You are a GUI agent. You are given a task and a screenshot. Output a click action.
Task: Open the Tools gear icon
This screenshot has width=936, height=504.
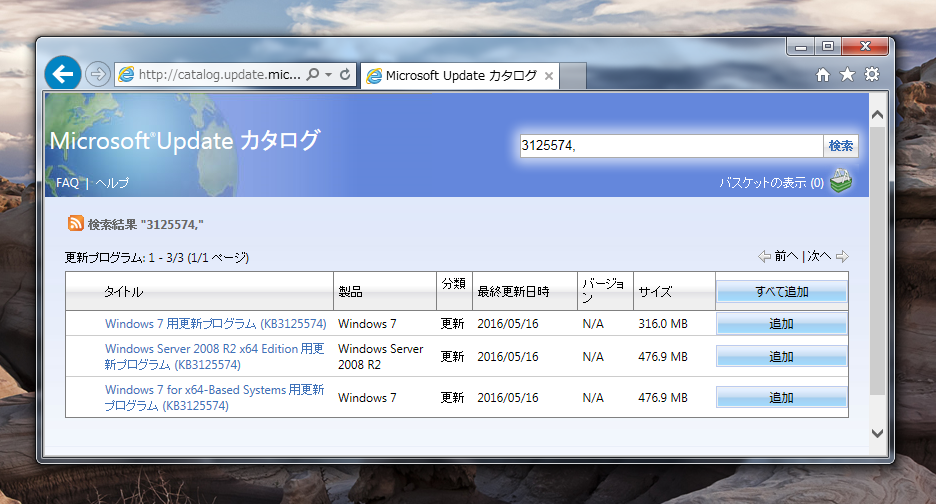click(872, 75)
